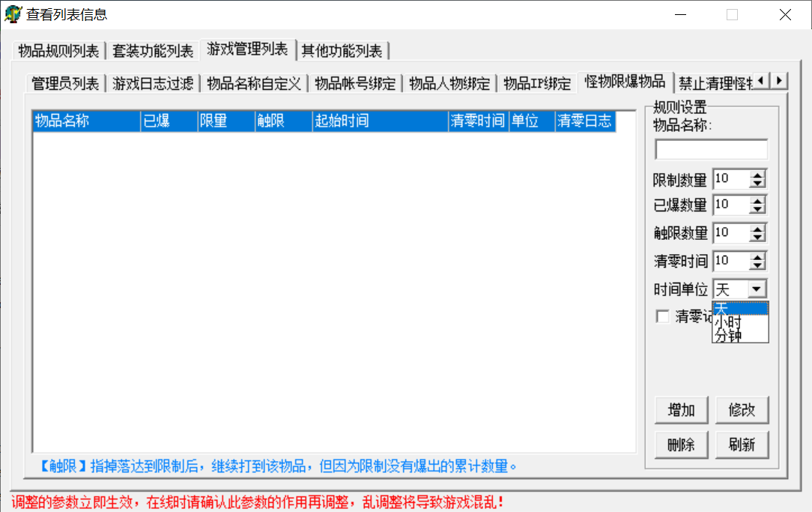The image size is (812, 512).
Task: Open the 游戏日志过滤 sub-tab
Action: coord(153,83)
